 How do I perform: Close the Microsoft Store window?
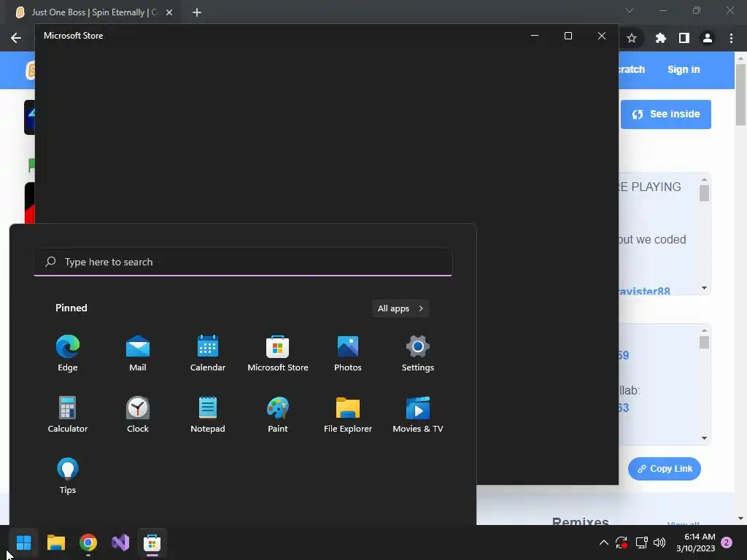coord(602,36)
